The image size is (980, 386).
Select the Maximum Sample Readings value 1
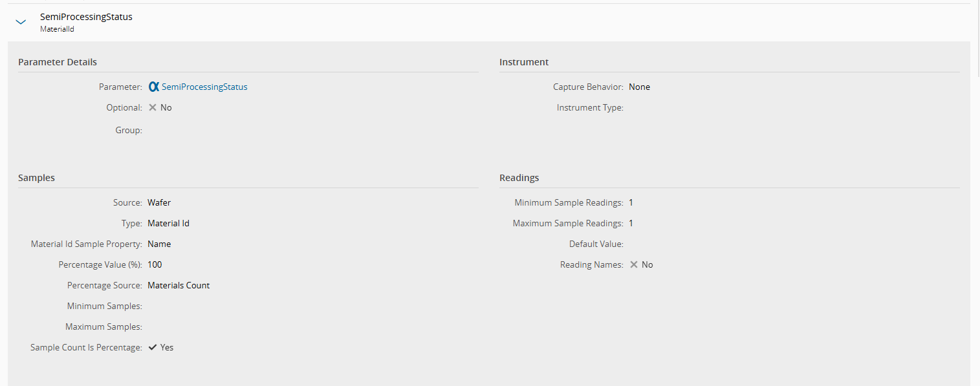coord(631,223)
